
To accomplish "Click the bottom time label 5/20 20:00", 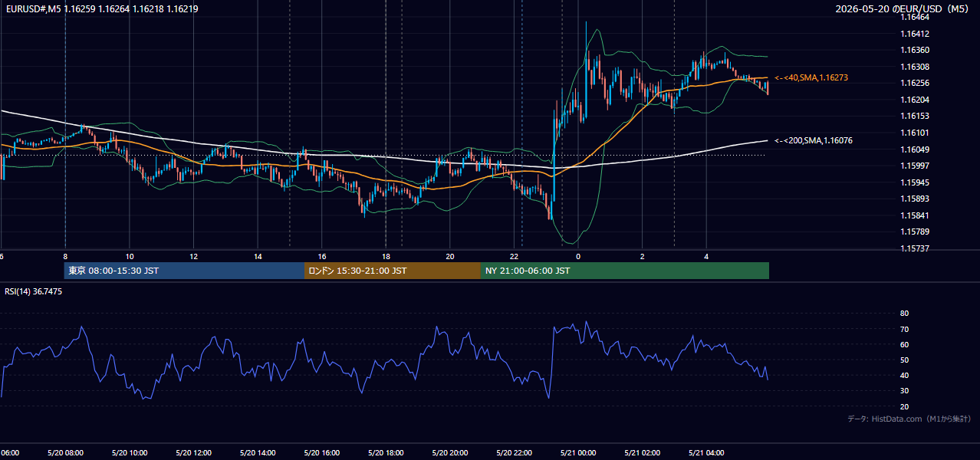I will [x=449, y=453].
